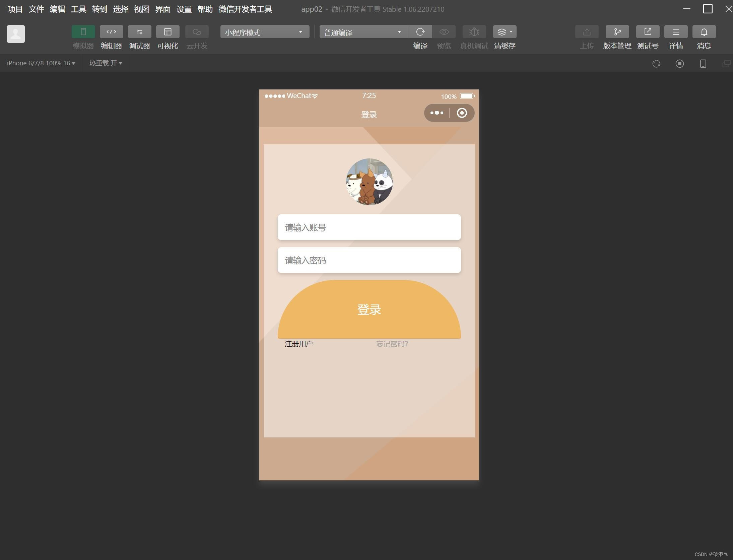Click the simulator rotate refresh icon
Viewport: 733px width, 560px height.
[656, 64]
